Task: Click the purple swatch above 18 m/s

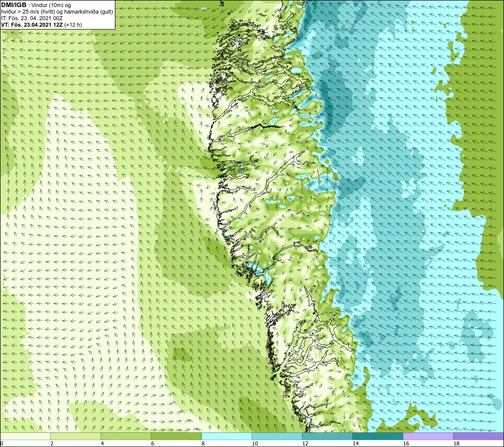Action: click(x=479, y=436)
